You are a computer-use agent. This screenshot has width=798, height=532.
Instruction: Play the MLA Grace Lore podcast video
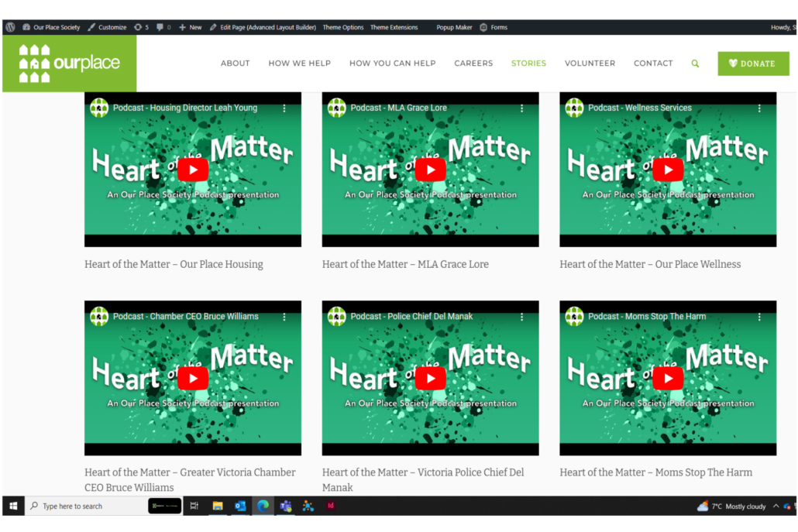coord(431,170)
